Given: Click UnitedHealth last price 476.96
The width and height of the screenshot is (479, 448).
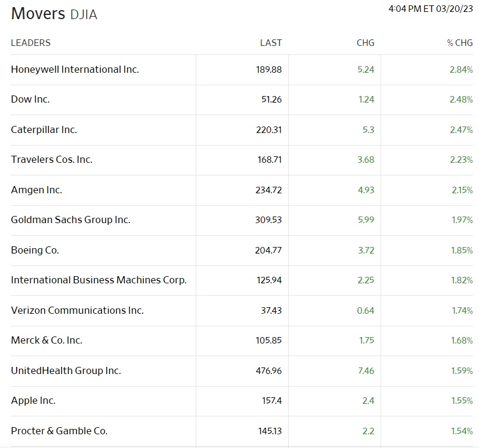Looking at the screenshot, I should pos(269,370).
